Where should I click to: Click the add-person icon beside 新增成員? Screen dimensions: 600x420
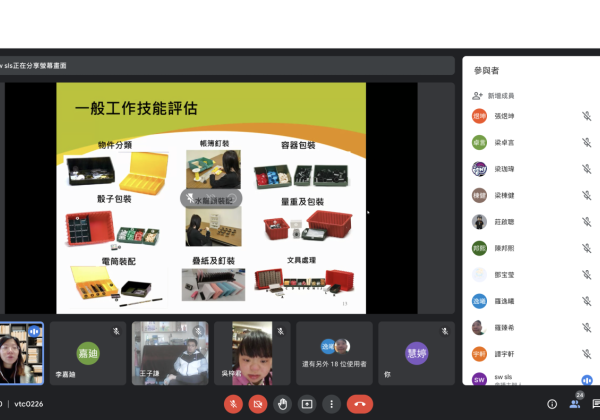pyautogui.click(x=477, y=96)
